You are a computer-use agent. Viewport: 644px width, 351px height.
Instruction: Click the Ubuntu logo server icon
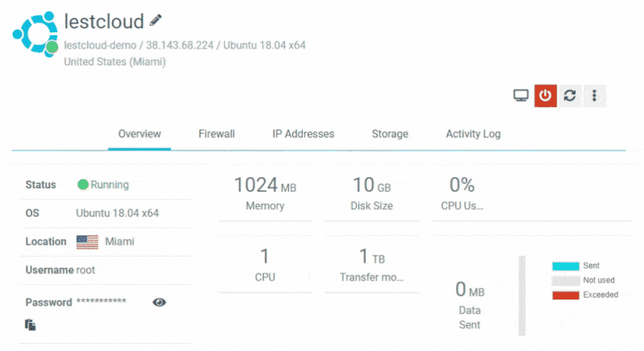[35, 34]
